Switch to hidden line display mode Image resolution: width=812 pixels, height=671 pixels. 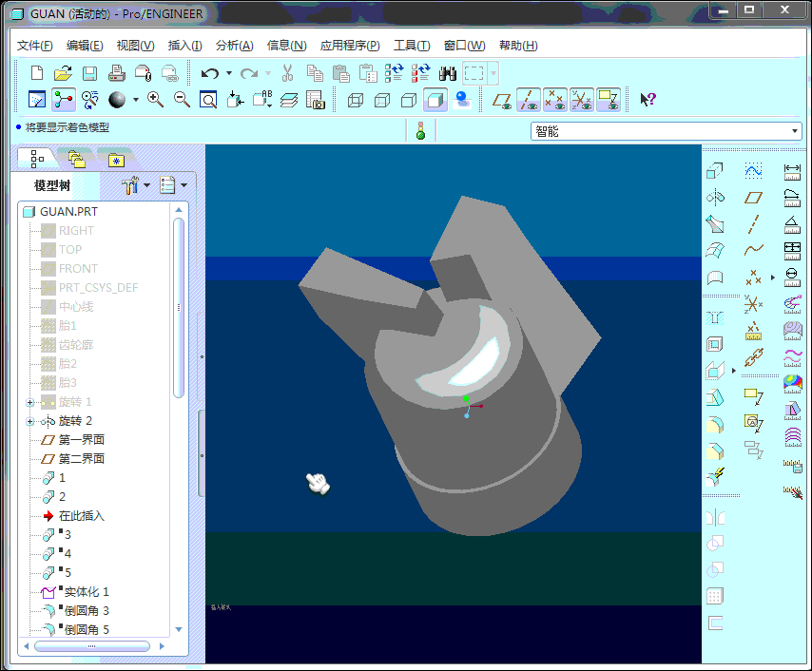tap(382, 100)
